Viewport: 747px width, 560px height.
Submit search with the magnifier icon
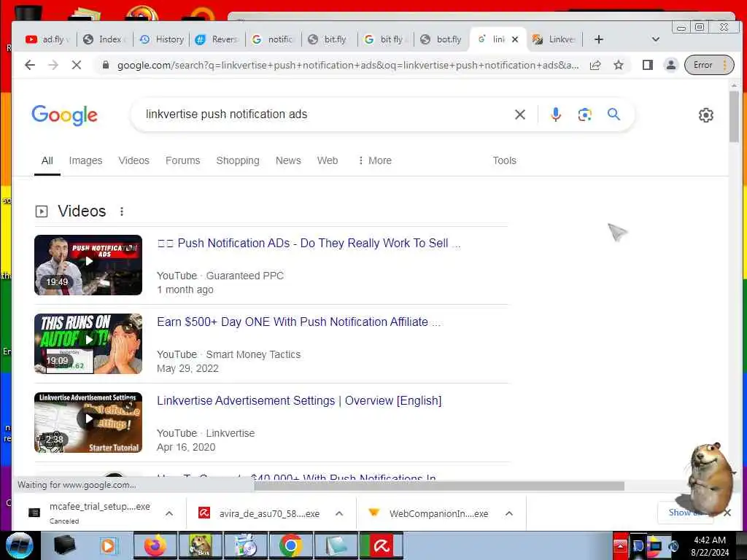click(x=614, y=114)
